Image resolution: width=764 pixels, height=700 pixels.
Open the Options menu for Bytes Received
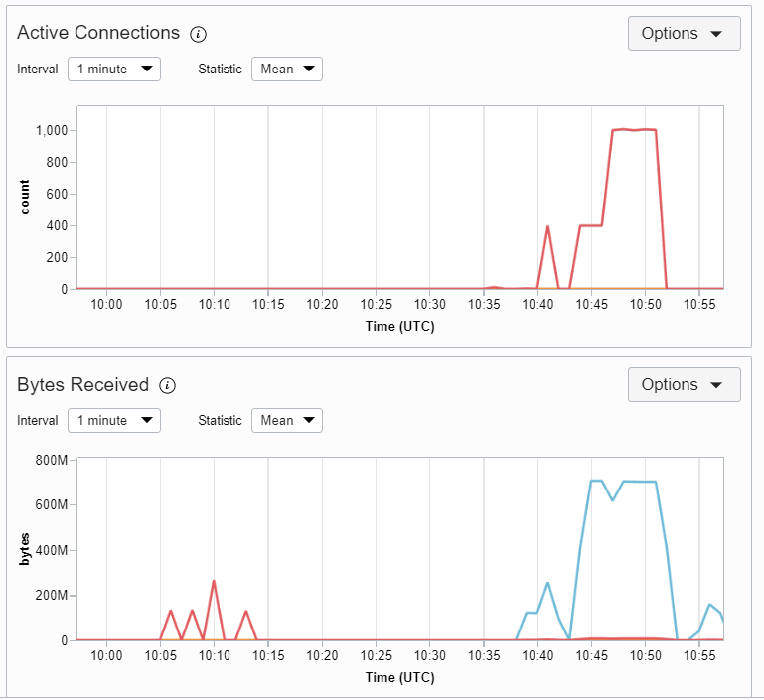(x=685, y=384)
